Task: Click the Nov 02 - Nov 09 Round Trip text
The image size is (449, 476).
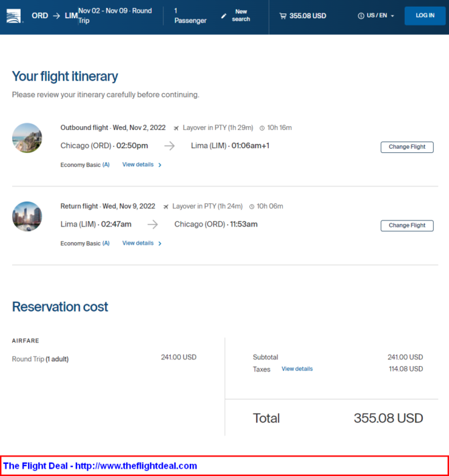Action: [115, 15]
